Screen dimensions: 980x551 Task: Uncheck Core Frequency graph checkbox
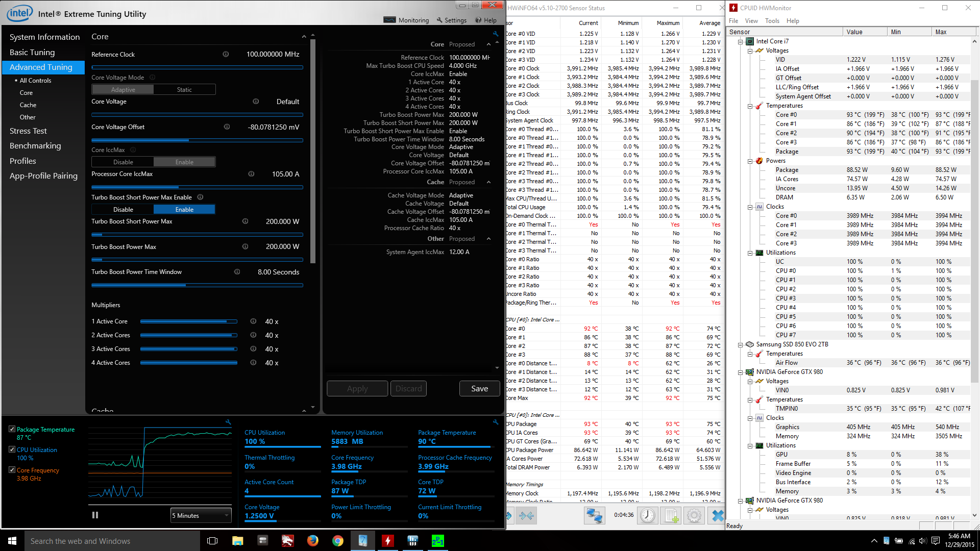[12, 470]
